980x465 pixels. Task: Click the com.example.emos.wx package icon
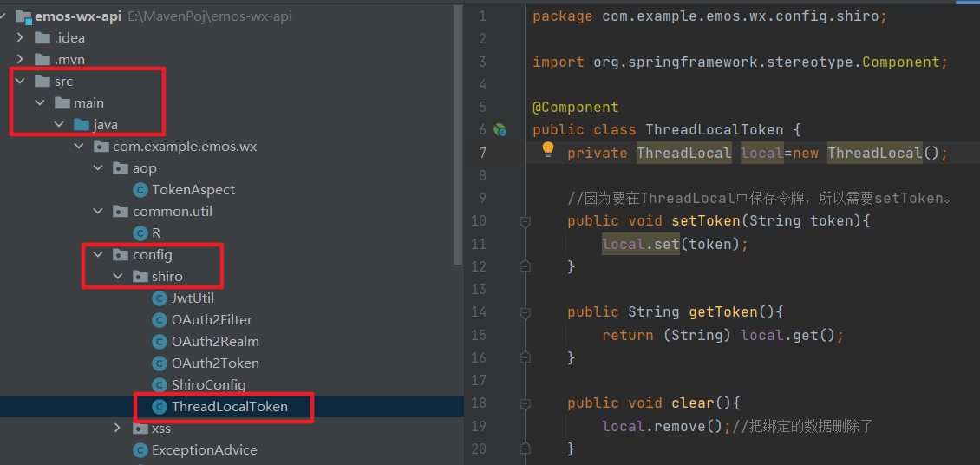pyautogui.click(x=101, y=147)
